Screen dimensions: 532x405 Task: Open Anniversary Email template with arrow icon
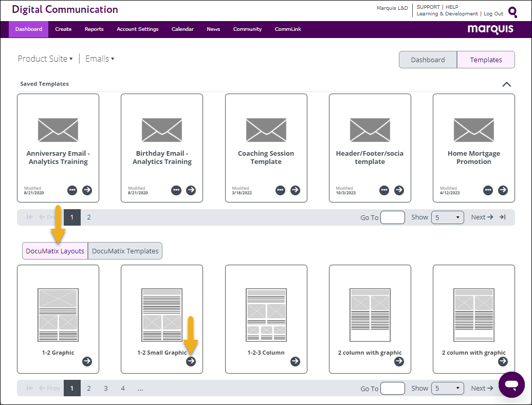[x=87, y=190]
